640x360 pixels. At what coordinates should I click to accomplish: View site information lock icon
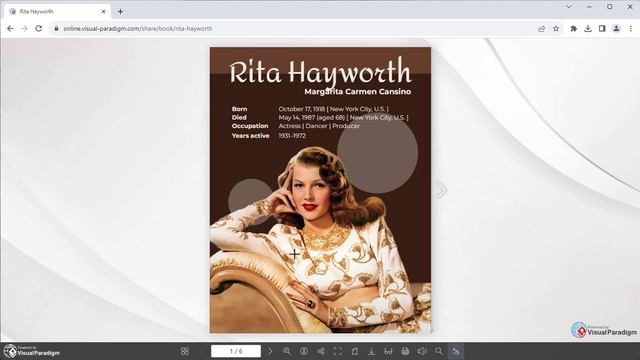pos(56,29)
